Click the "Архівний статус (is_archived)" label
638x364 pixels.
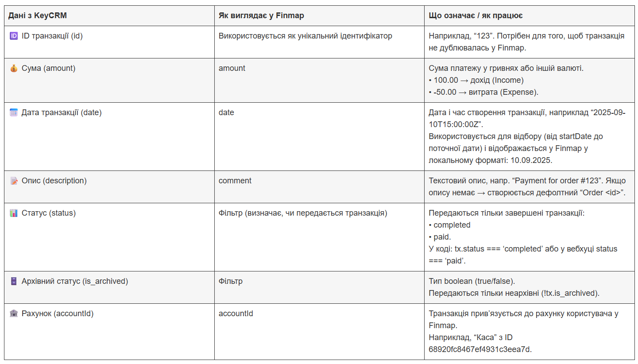[75, 281]
